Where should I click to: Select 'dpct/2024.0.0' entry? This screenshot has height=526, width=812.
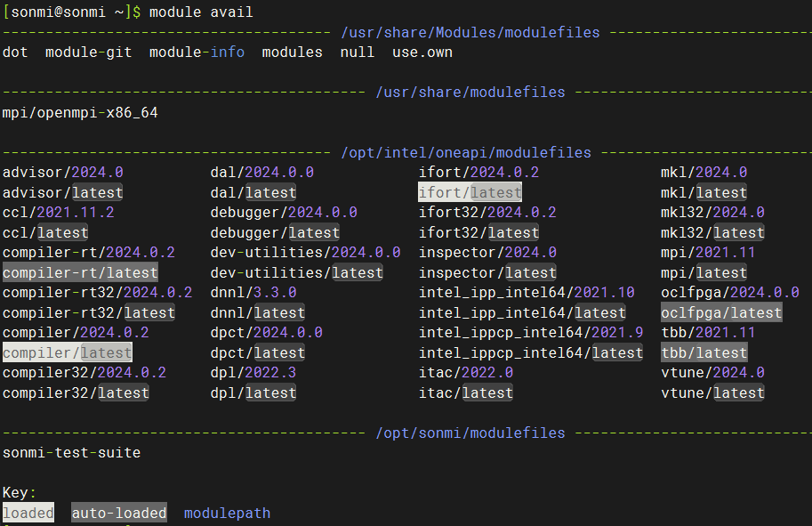click(266, 332)
